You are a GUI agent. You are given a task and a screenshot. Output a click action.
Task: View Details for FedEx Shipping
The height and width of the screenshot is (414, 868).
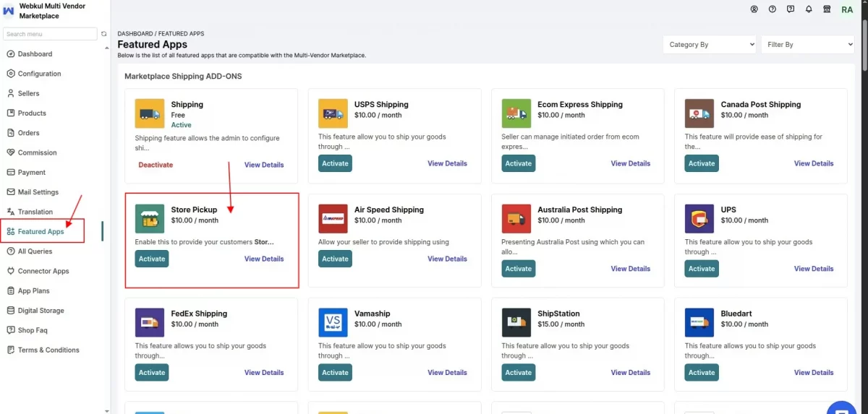264,373
